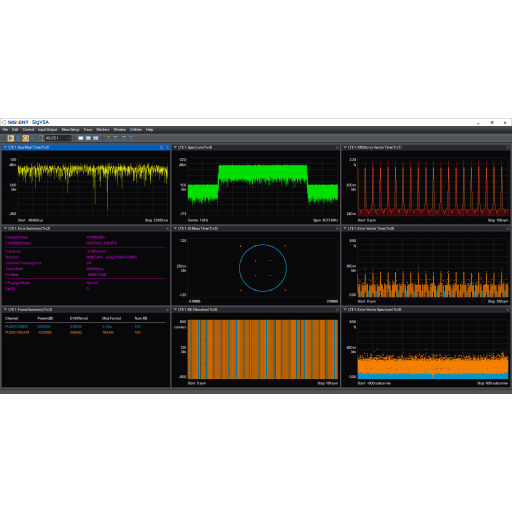Open the Control menu
512x512 pixels.
[28, 130]
